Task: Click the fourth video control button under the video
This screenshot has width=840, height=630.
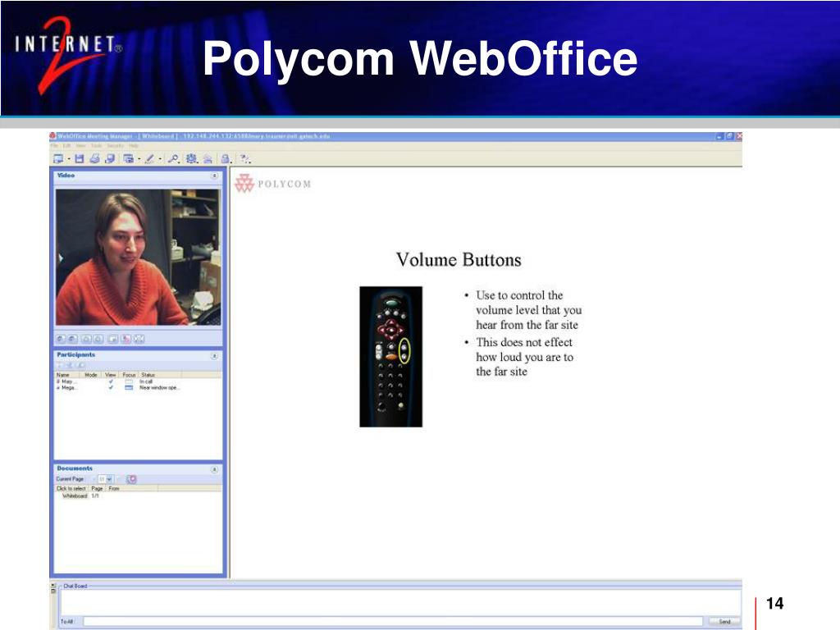Action: pos(98,339)
